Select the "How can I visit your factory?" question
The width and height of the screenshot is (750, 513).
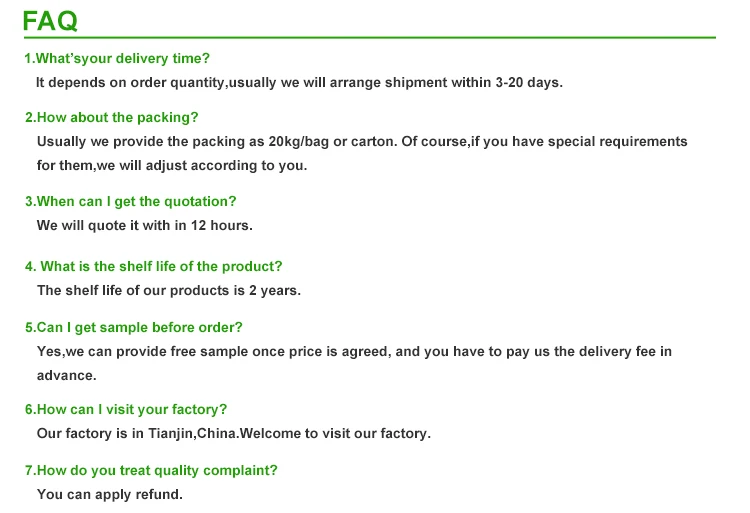pos(126,409)
